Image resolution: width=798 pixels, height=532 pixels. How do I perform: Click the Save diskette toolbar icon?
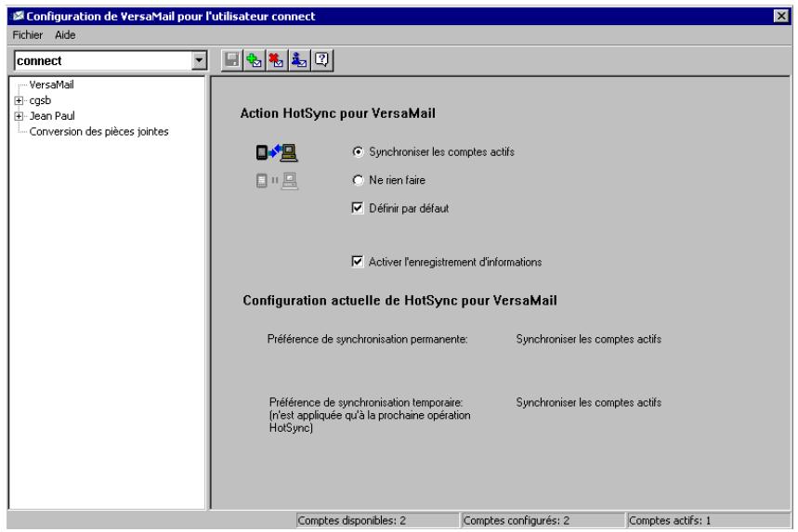[x=232, y=60]
